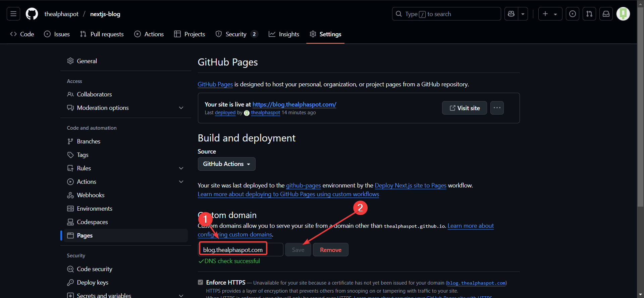Click the custom domain input field
This screenshot has width=644, height=298.
[x=240, y=250]
